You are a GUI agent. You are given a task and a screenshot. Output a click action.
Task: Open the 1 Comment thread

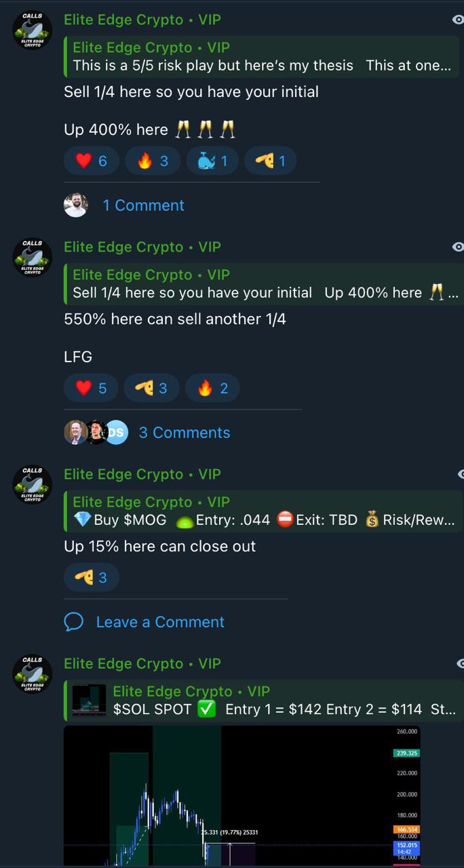143,205
